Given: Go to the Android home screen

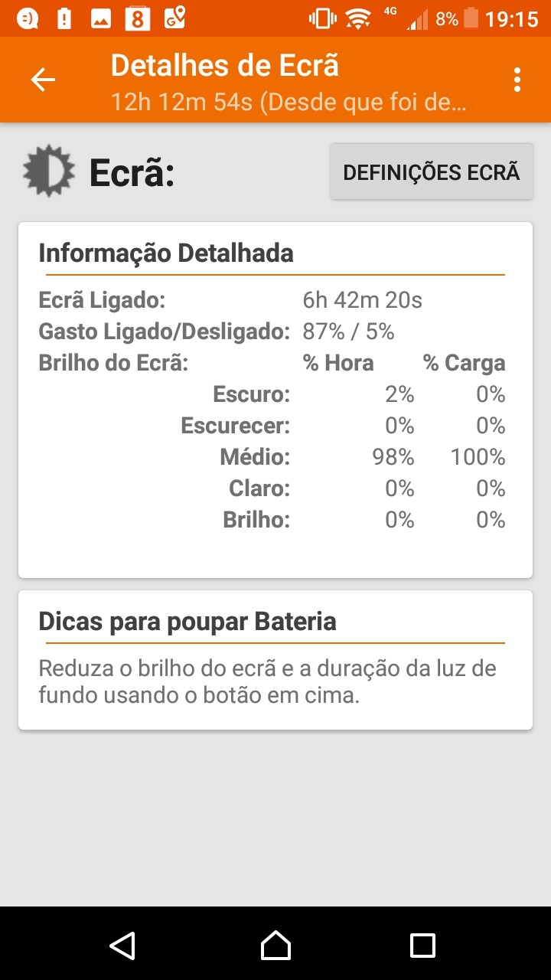Looking at the screenshot, I should click(275, 945).
